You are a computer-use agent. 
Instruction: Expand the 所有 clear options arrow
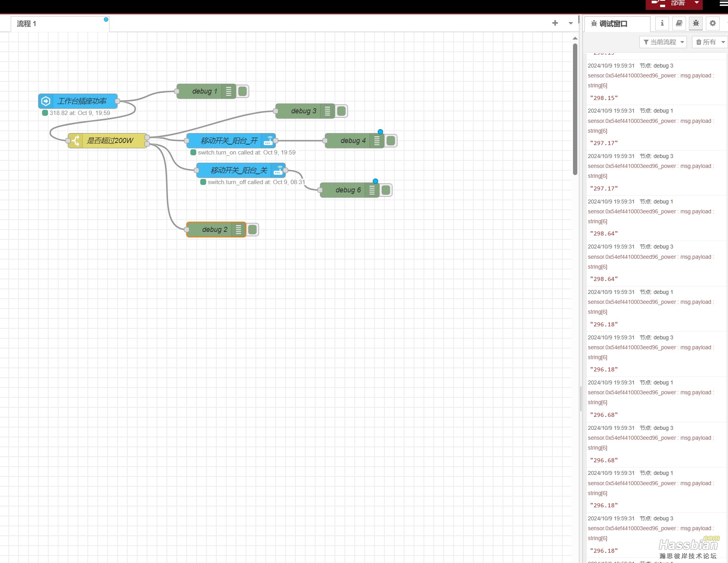[x=723, y=42]
